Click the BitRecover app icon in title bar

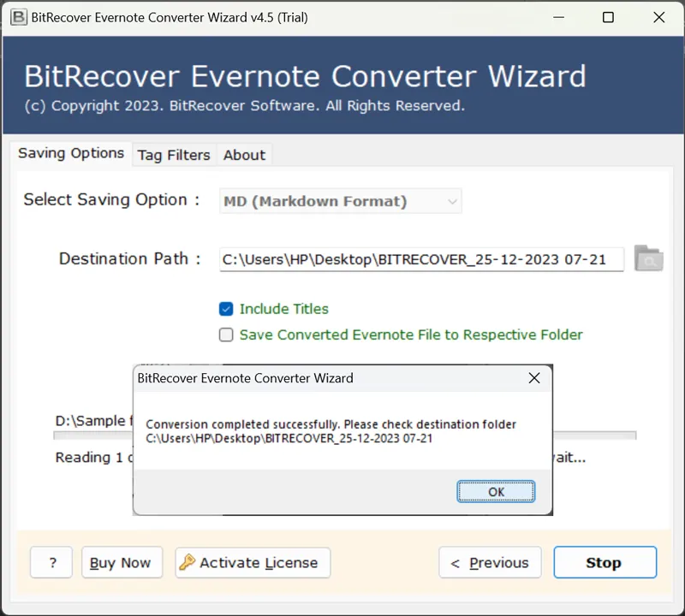18,17
